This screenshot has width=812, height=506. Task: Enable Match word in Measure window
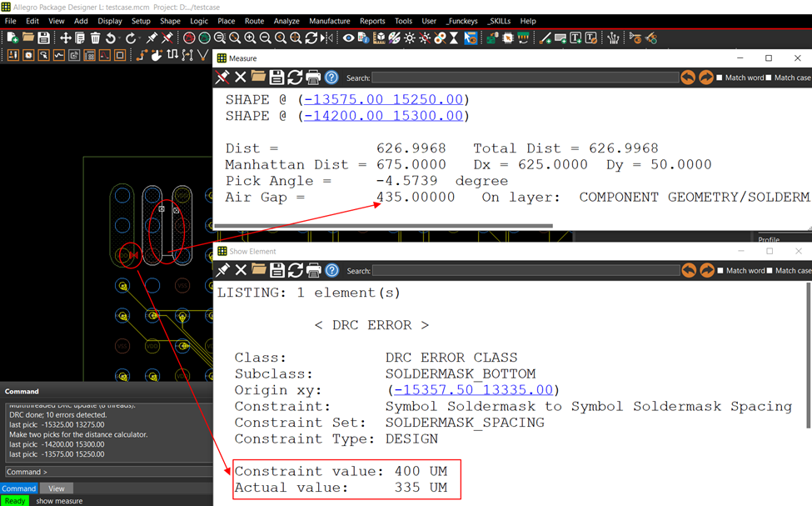(720, 78)
